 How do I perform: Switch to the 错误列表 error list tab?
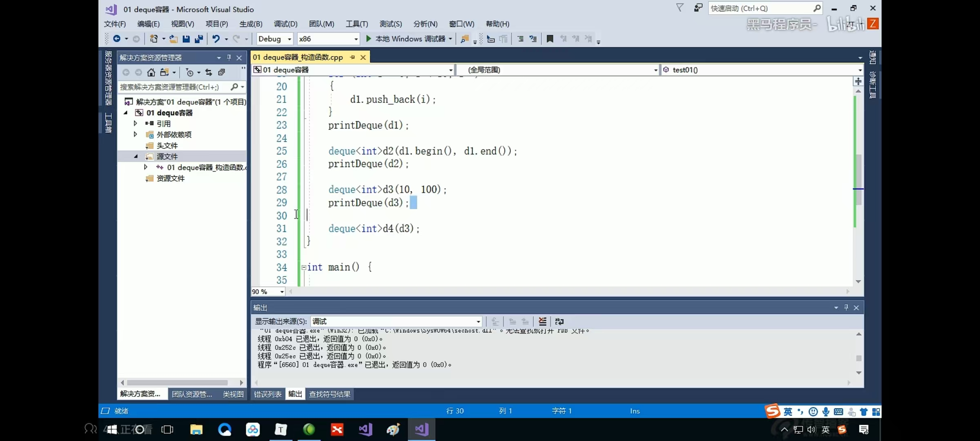[x=267, y=394]
